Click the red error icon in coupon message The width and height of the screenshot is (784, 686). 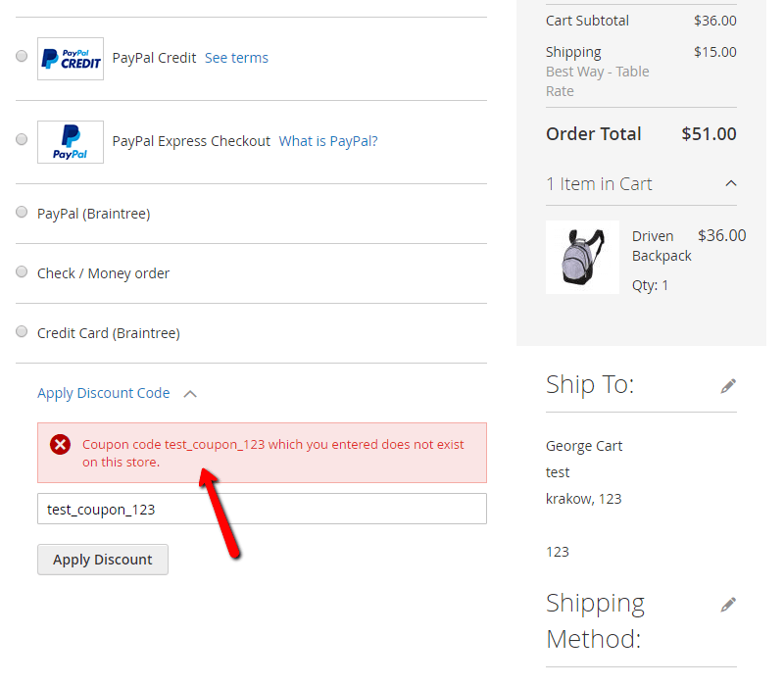pos(61,445)
